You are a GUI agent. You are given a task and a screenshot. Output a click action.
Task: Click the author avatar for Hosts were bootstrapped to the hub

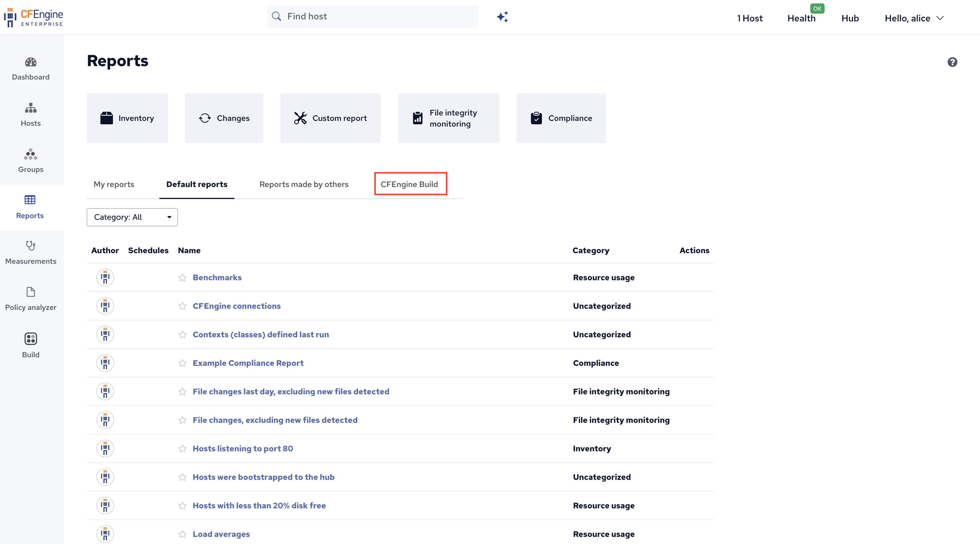click(105, 477)
